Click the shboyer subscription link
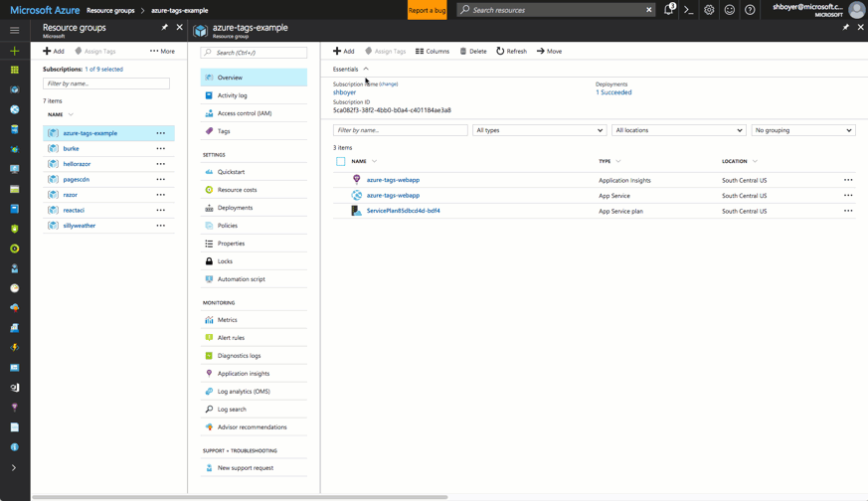Image resolution: width=868 pixels, height=501 pixels. [344, 92]
